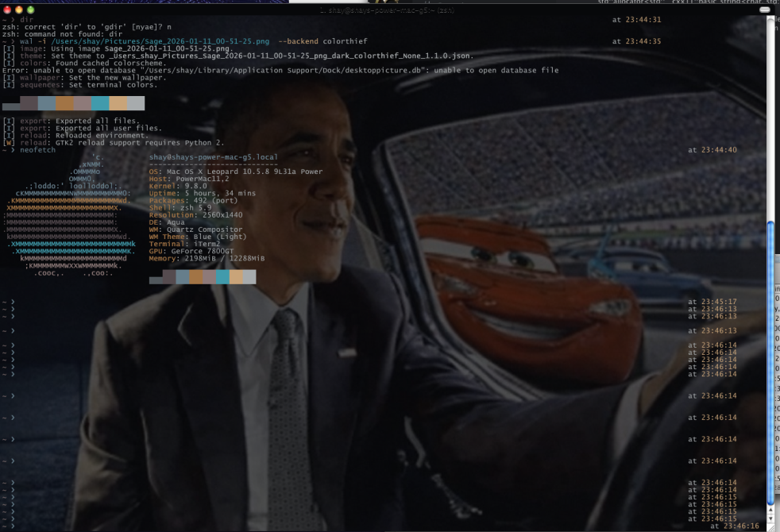Click the last timestamp 'at 23:46:16'
780x532 pixels.
[735, 526]
